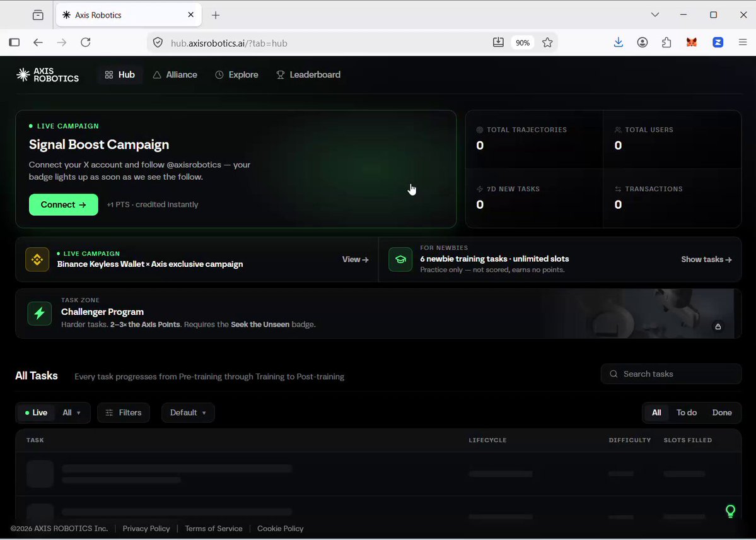Expand the Default sort dropdown
Viewport: 756px width, 540px height.
[188, 413]
